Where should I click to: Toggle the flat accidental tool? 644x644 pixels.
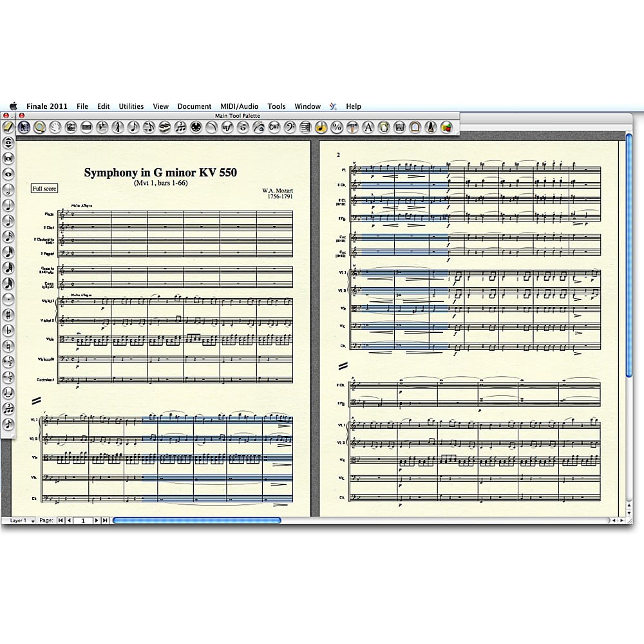8,330
